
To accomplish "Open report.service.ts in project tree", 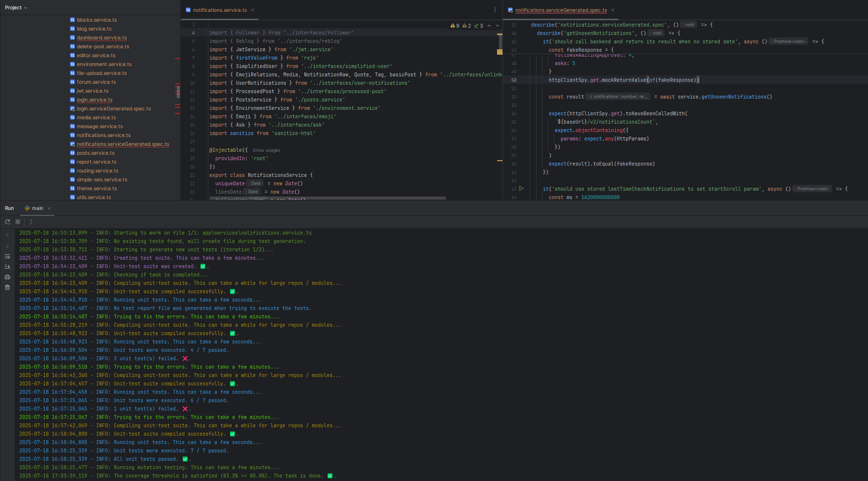I will [93, 162].
